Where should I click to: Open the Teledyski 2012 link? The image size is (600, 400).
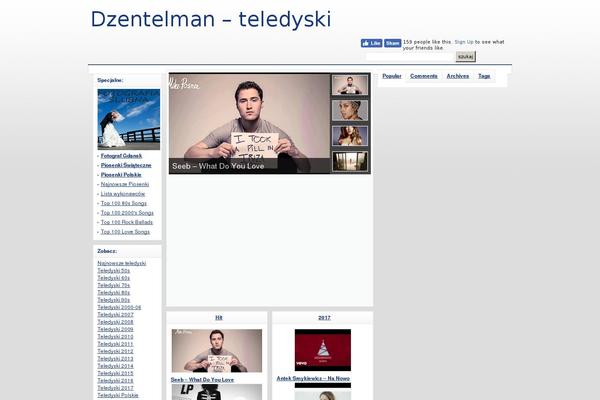click(x=115, y=351)
